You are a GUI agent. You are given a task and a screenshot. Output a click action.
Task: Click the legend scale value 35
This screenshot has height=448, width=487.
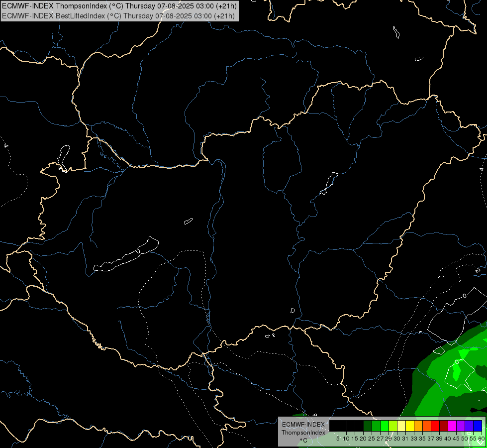coord(422,439)
